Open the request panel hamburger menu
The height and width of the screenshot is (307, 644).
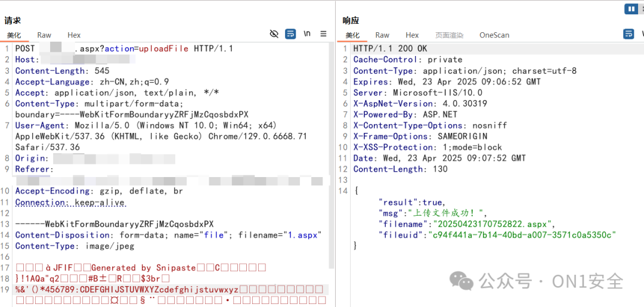pos(323,34)
